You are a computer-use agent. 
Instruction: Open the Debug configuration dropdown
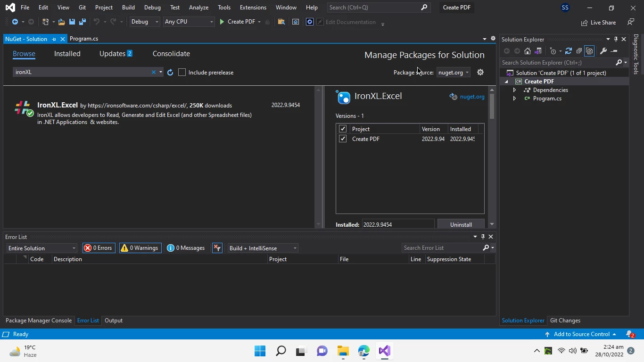[x=144, y=22]
